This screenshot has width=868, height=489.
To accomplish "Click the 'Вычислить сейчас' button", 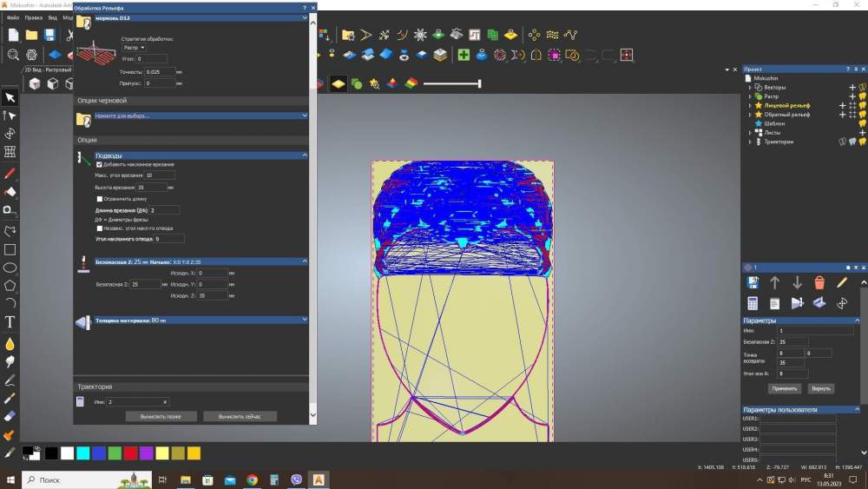I will pos(240,416).
